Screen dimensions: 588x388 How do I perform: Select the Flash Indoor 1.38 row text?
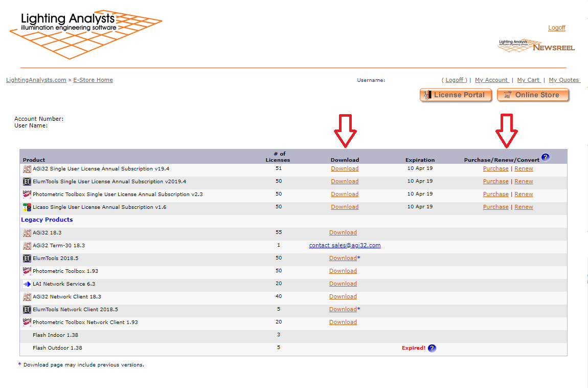click(56, 335)
